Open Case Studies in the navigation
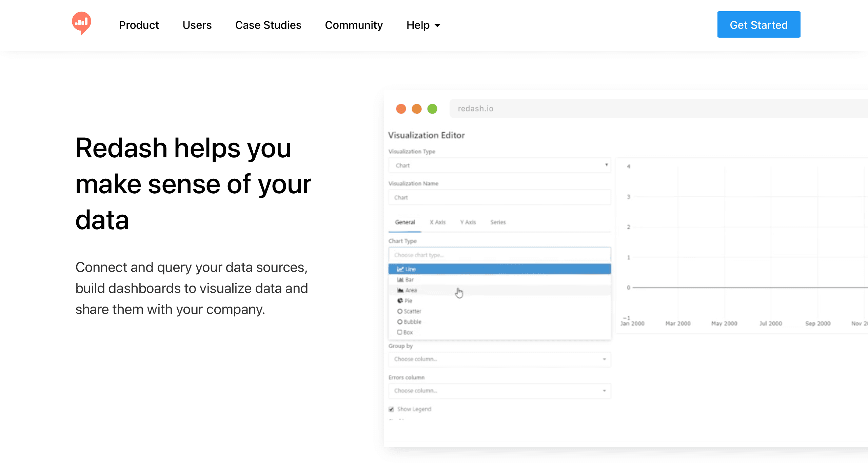The image size is (868, 470). (x=268, y=25)
